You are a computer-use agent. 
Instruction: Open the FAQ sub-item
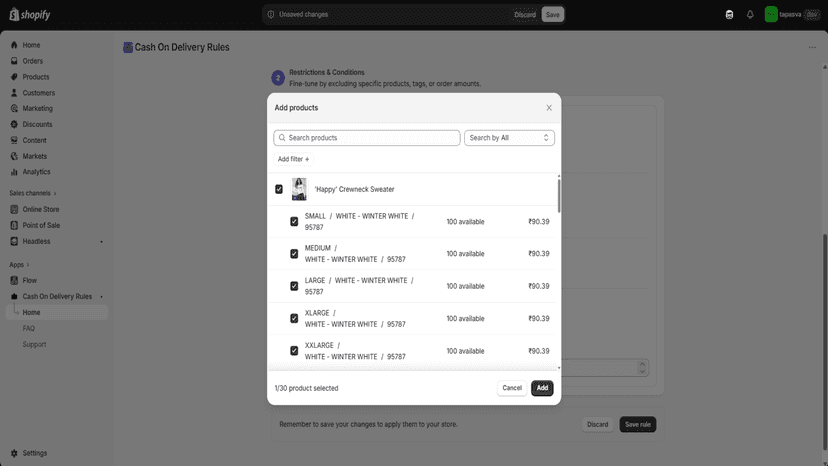(29, 328)
